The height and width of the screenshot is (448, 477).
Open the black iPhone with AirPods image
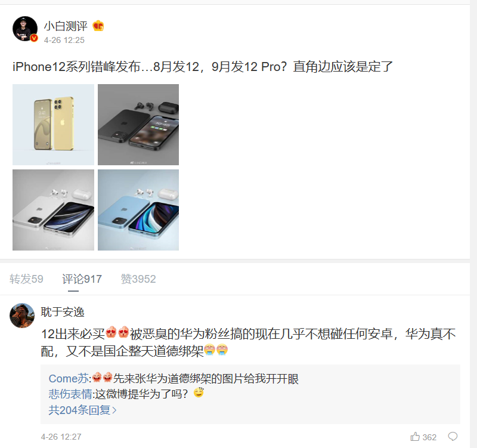coord(138,125)
